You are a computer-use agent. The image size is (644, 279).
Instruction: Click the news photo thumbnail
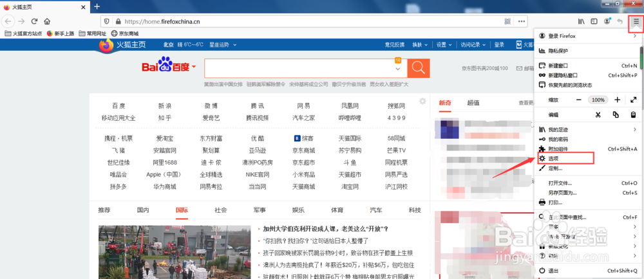(175, 252)
